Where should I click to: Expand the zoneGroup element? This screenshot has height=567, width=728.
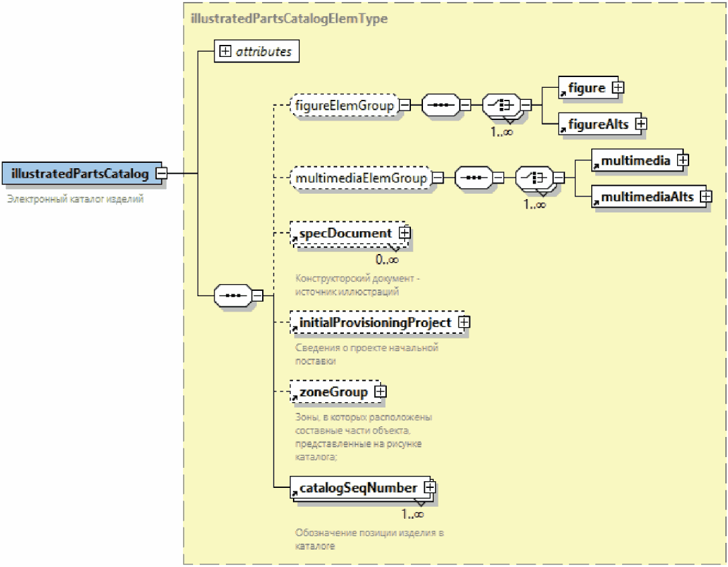pos(380,391)
